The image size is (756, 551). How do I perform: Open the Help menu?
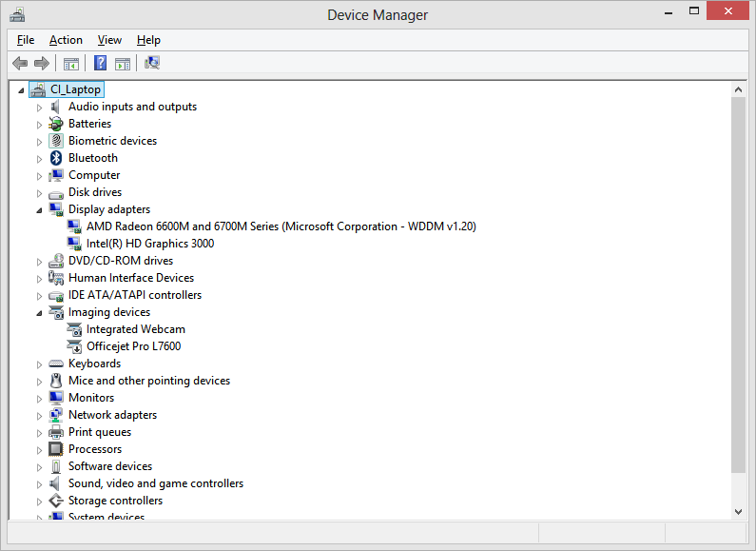click(148, 40)
